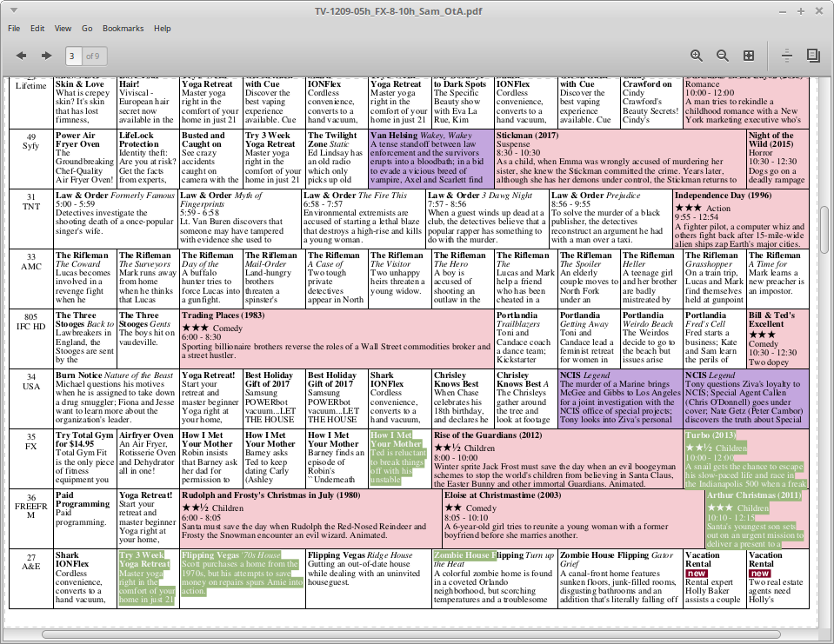Click the highlighted 'Van Helsing Wakey, Wakey' cell

(x=431, y=158)
